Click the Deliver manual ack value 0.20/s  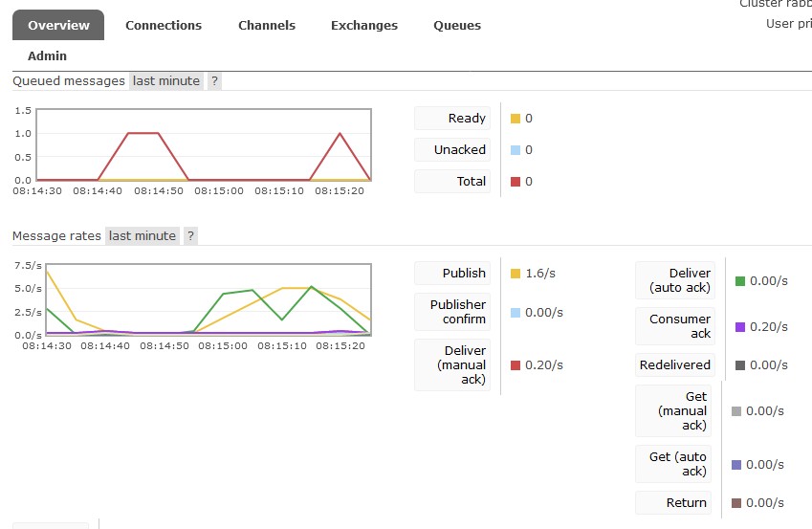pyautogui.click(x=544, y=365)
